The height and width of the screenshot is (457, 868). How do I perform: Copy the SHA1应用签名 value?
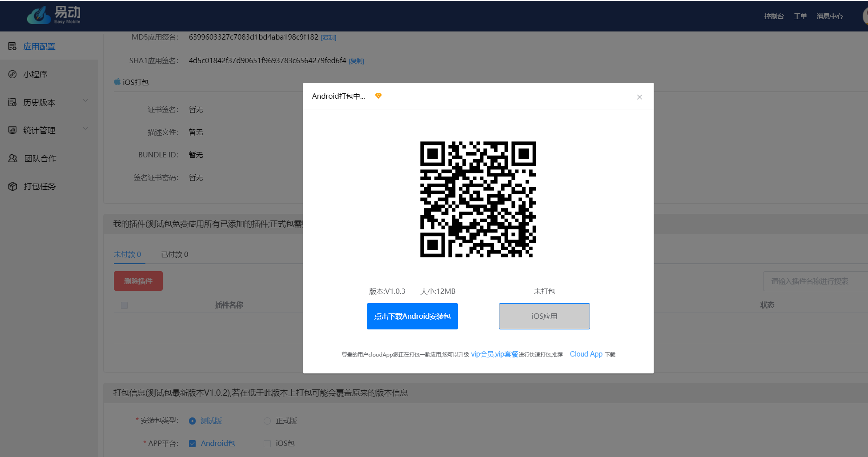pyautogui.click(x=356, y=61)
